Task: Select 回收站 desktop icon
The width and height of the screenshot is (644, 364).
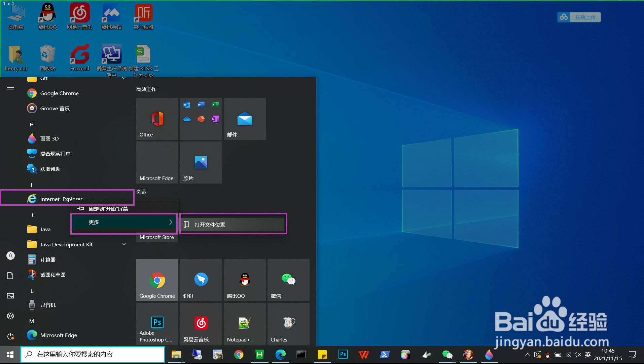Action: coord(47,57)
